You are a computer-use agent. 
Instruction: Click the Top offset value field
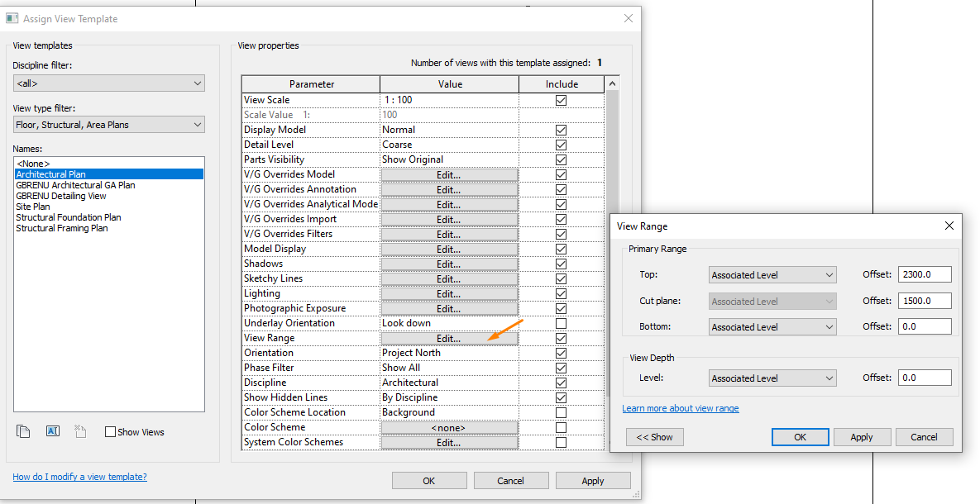pyautogui.click(x=924, y=274)
